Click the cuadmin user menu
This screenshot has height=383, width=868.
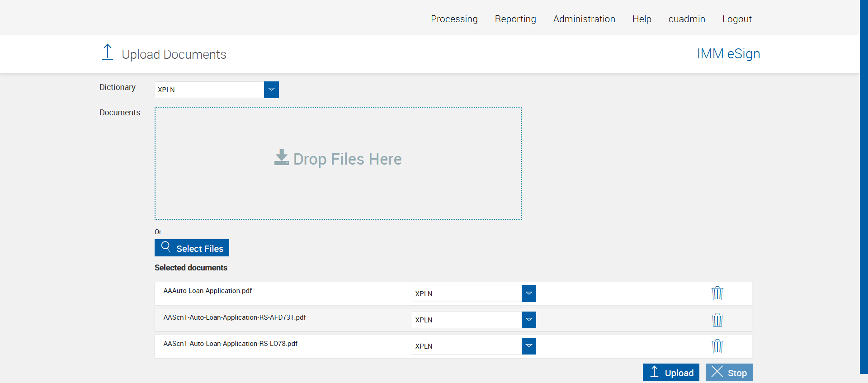tap(686, 19)
